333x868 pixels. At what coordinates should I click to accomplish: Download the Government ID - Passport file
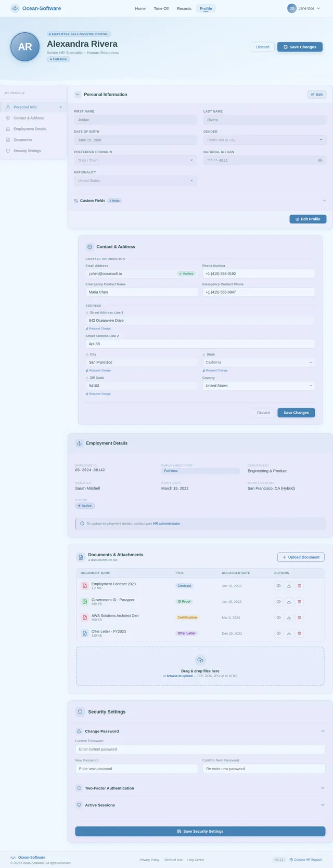click(x=289, y=602)
